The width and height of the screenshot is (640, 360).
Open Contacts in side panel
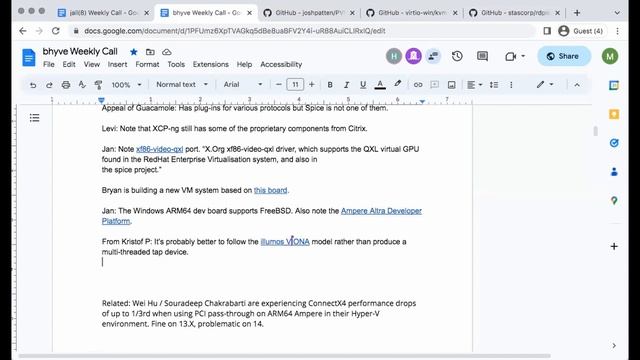(x=614, y=172)
